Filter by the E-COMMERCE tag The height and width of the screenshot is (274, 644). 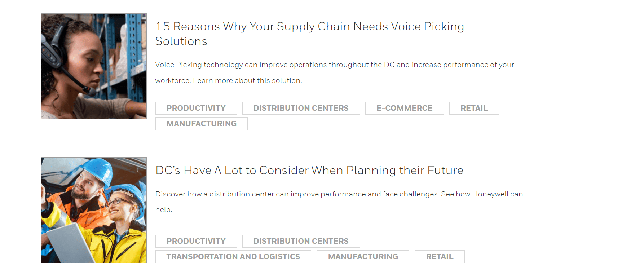pyautogui.click(x=405, y=108)
